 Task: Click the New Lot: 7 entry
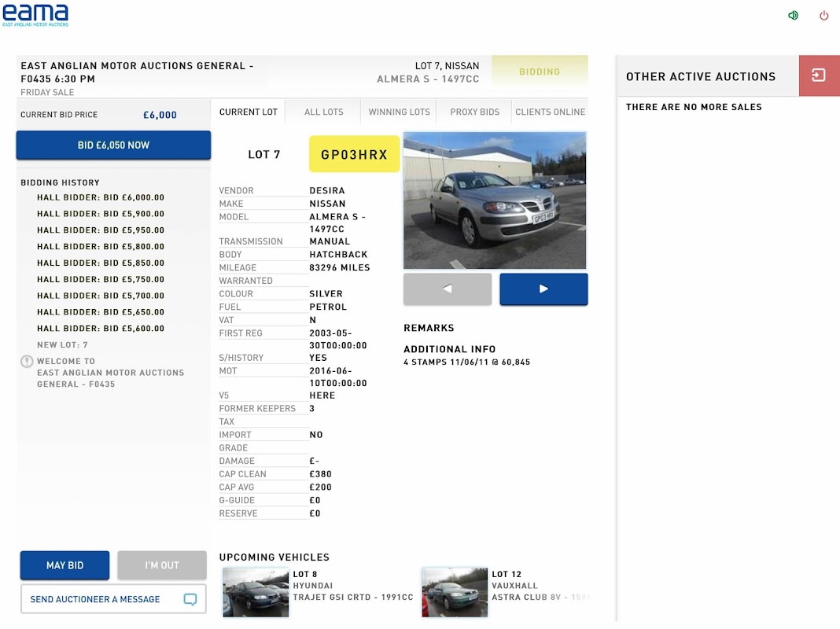tap(62, 344)
